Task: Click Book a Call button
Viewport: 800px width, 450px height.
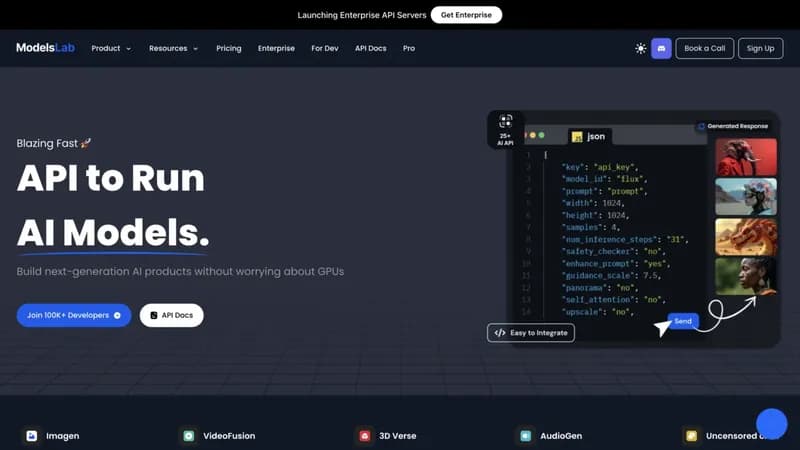Action: [x=705, y=48]
